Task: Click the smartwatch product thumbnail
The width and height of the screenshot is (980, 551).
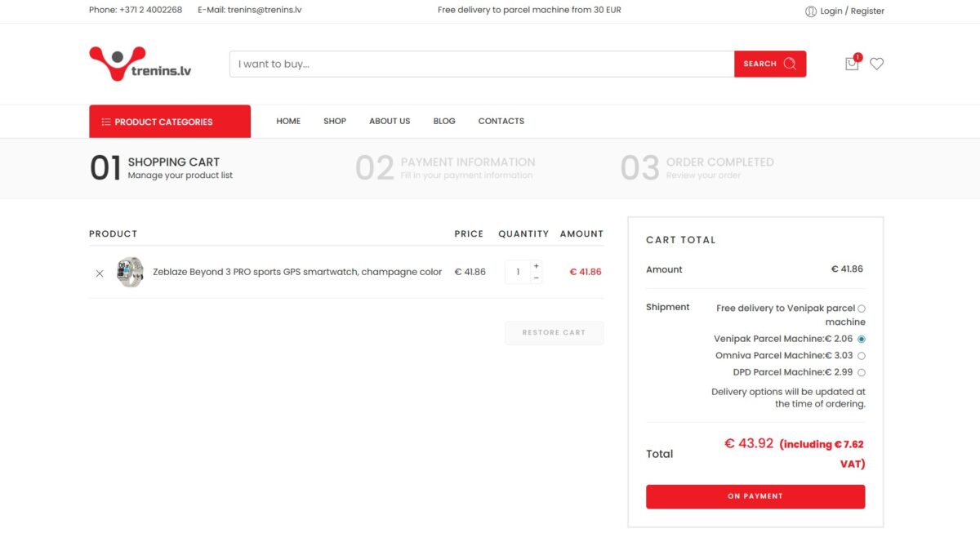Action: pos(130,273)
